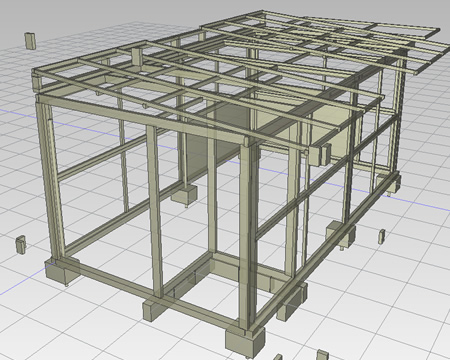Select the small loose block left of the frame
Image resolution: width=450 pixels, height=360 pixels.
click(x=21, y=245)
